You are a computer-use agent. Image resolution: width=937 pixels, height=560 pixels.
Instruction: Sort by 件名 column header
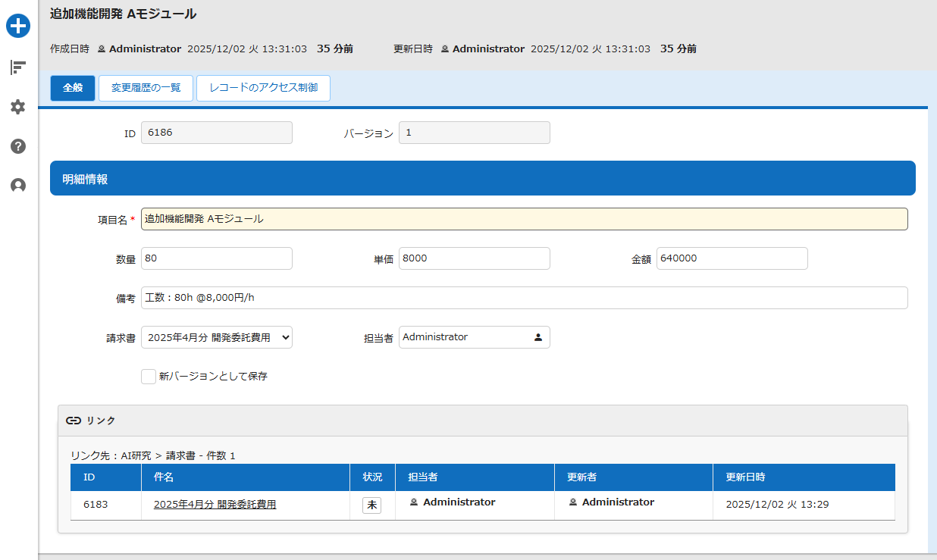point(246,477)
